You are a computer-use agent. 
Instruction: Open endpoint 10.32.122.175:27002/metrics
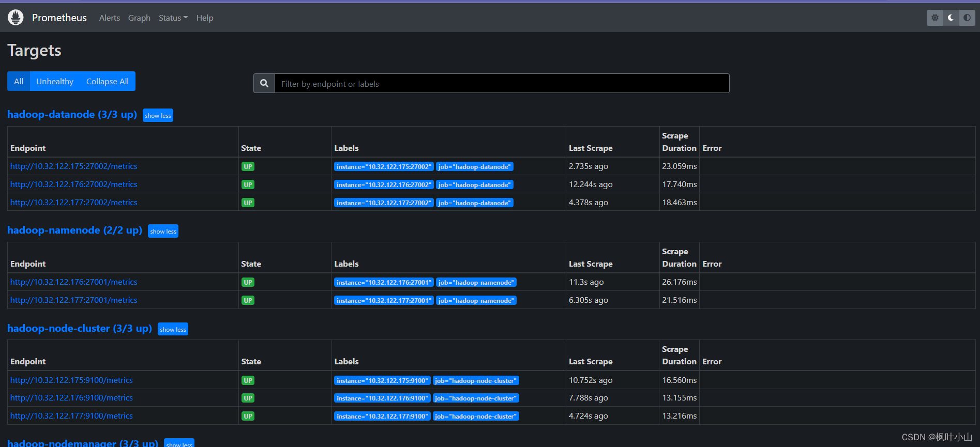tap(74, 166)
